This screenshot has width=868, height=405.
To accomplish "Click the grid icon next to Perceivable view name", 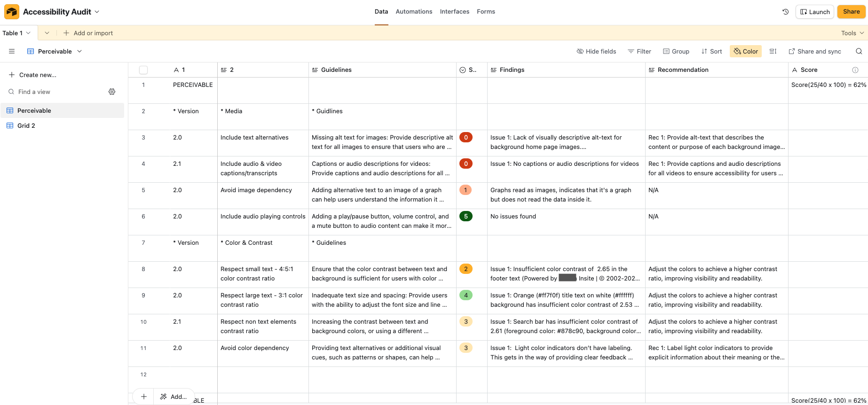I will [x=31, y=51].
